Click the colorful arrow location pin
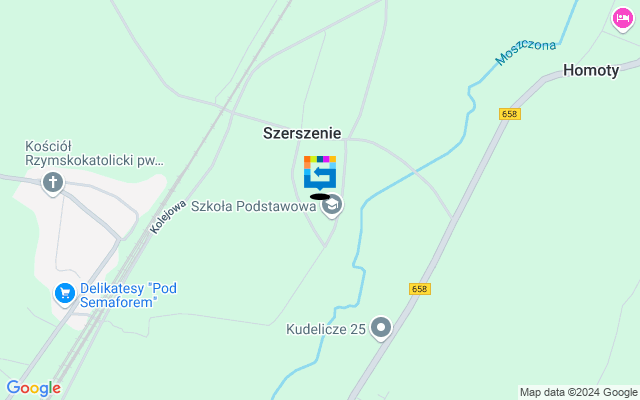The width and height of the screenshot is (640, 400). (320, 173)
